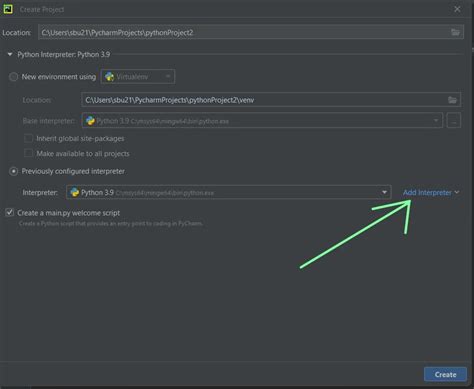Open the Virtualenv environment type dropdown

pyautogui.click(x=168, y=77)
